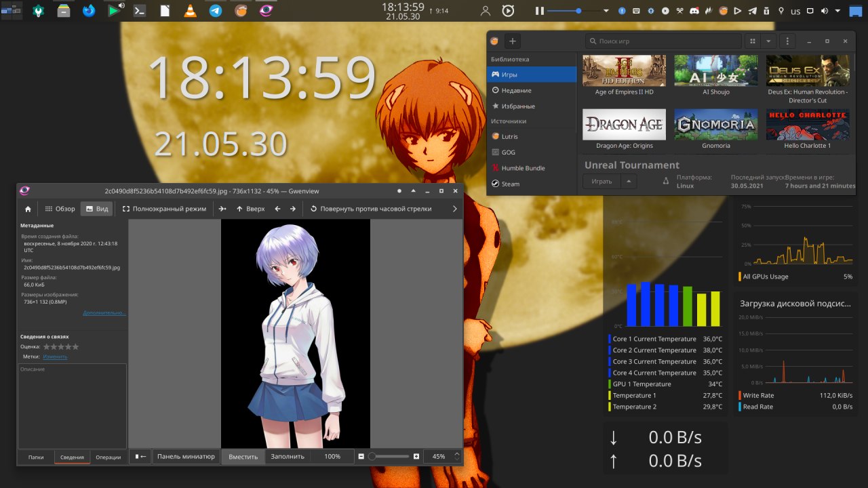Viewport: 868px width, 488px height.
Task: Open Discord tray icon
Action: (694, 11)
